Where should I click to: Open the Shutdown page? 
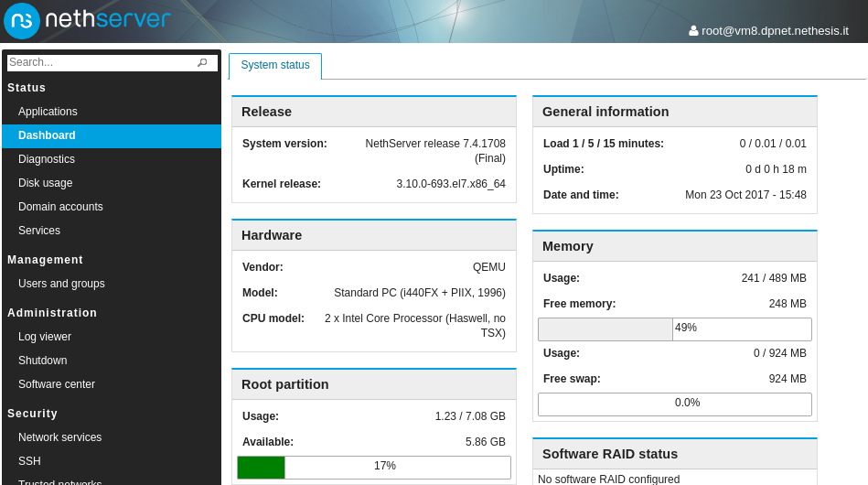42,361
